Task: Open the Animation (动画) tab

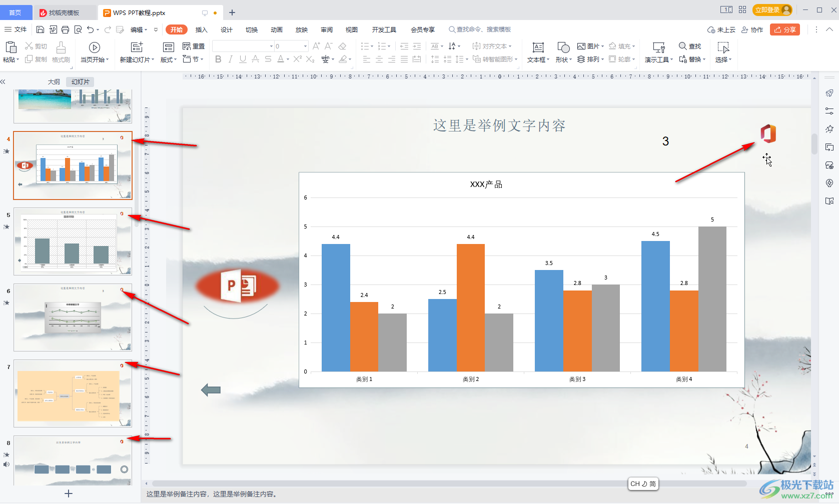Action: [x=277, y=29]
